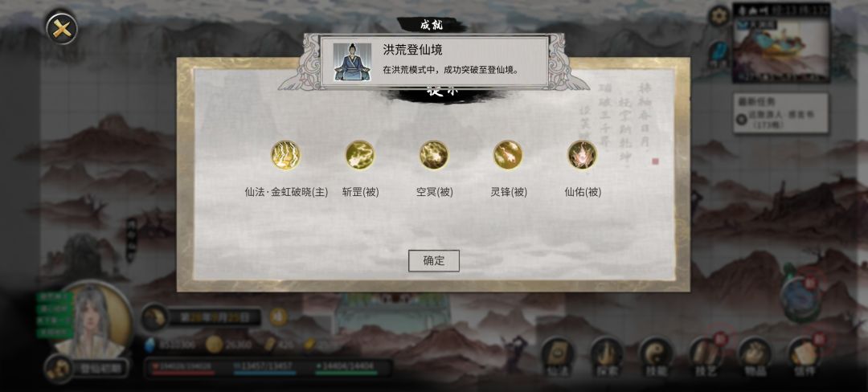Click the gray-haired character portrait
Screen dimensions: 868x392
(x=92, y=321)
